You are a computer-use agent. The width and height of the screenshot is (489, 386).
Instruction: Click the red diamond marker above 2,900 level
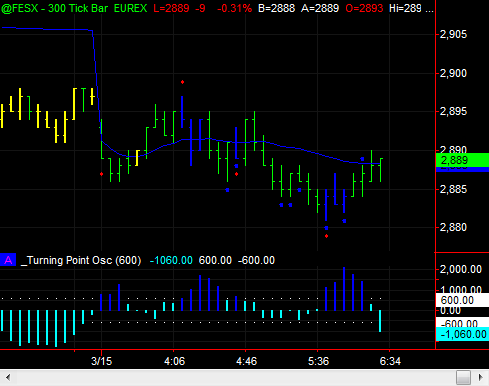click(182, 82)
